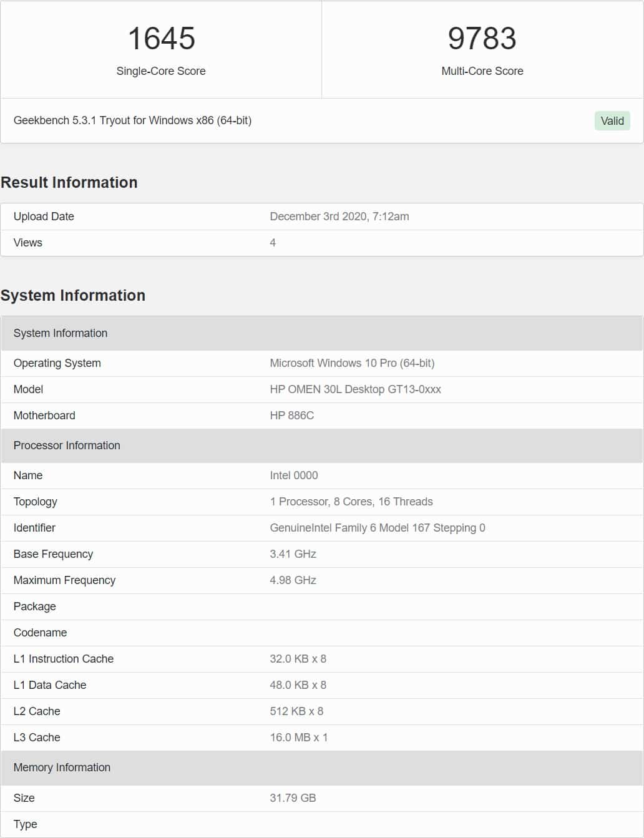
Task: Click the 4.98 GHz Maximum Frequency value
Action: (293, 580)
